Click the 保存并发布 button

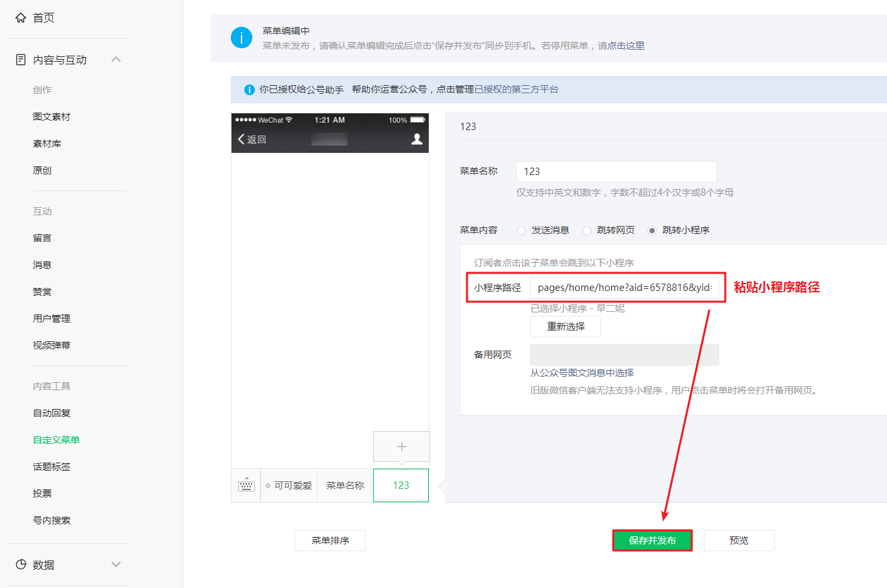[652, 540]
